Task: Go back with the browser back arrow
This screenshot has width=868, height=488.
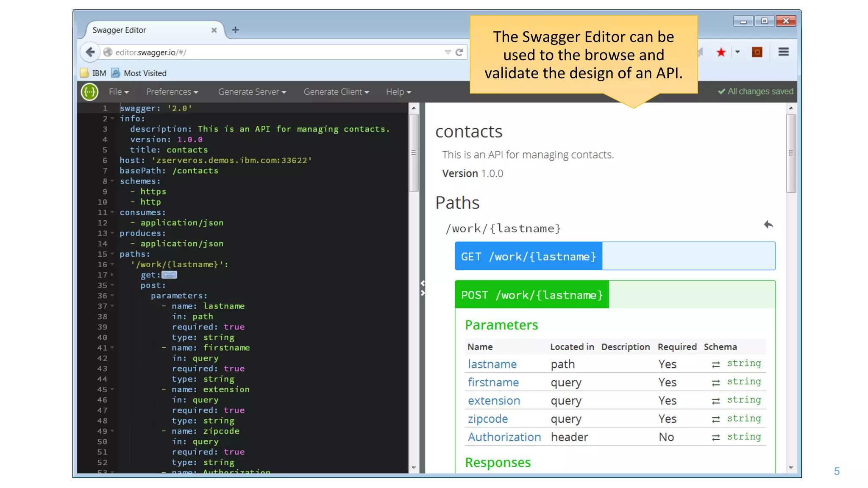Action: coord(90,52)
